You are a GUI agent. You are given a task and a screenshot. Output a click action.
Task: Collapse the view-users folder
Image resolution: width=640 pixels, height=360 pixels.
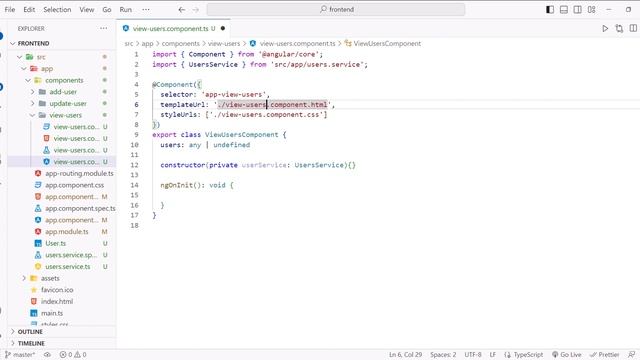pyautogui.click(x=32, y=115)
